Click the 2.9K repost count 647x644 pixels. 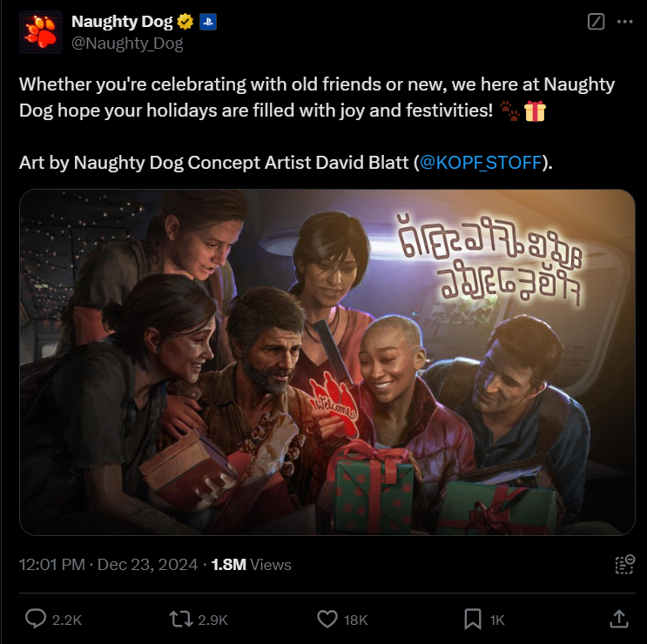(213, 620)
